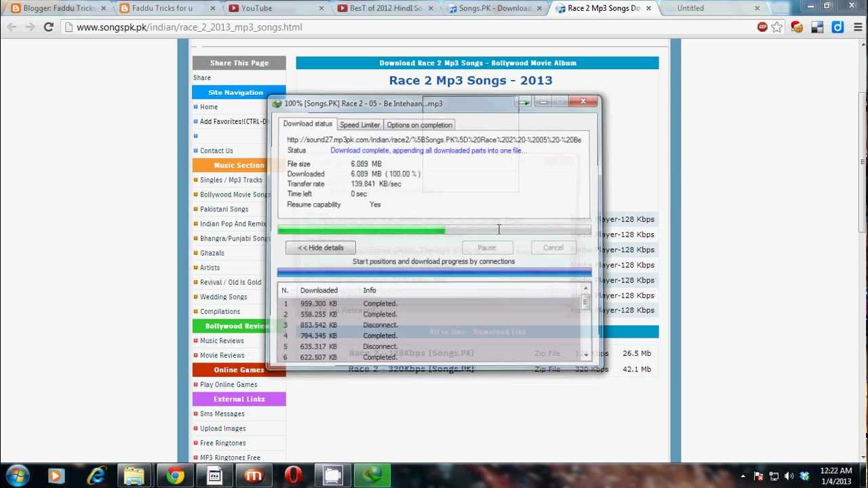Open the orange 'm' application on taskbar
Image resolution: width=868 pixels, height=488 pixels.
(x=254, y=476)
